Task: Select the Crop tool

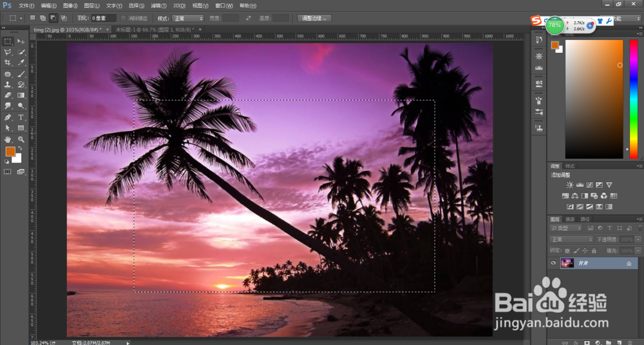Action: tap(8, 63)
